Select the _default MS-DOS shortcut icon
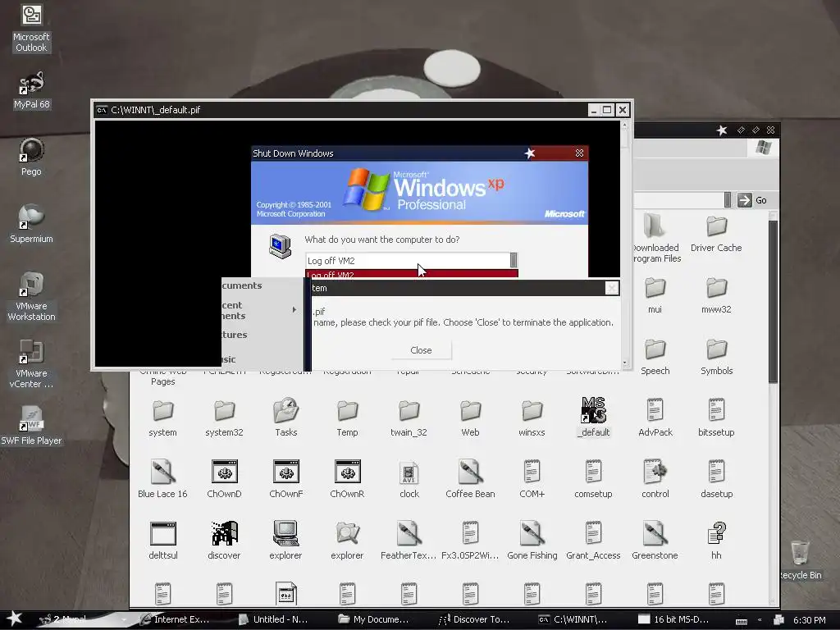The height and width of the screenshot is (630, 840). [x=594, y=418]
